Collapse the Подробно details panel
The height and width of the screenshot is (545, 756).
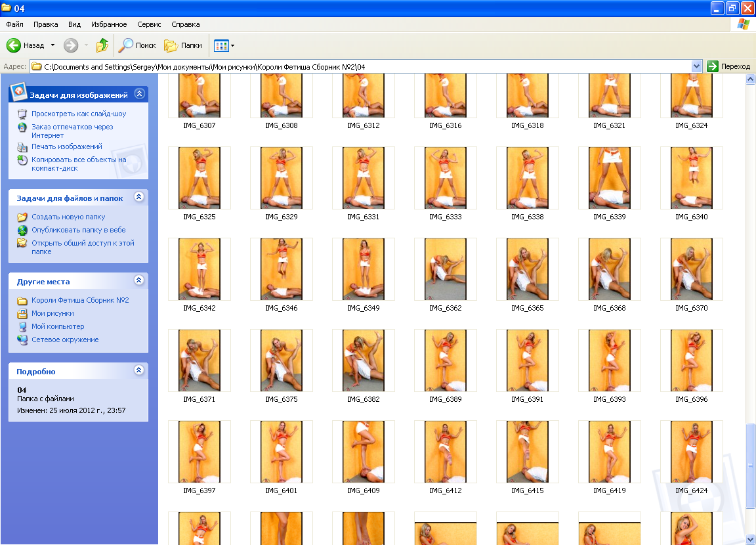(139, 370)
